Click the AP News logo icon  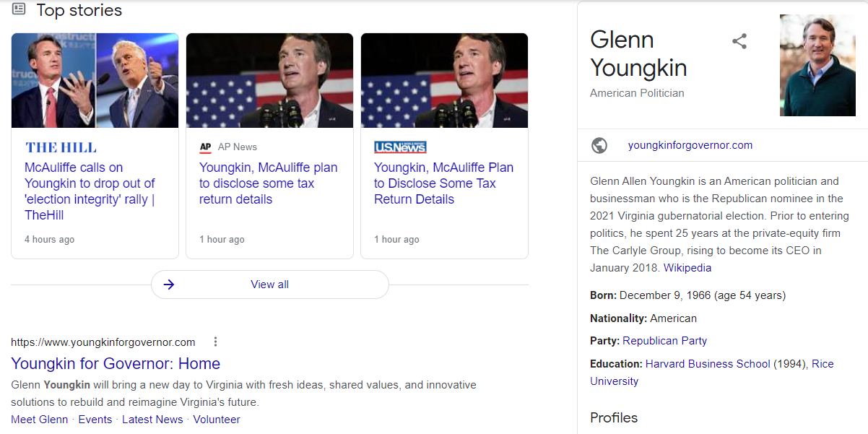click(x=205, y=147)
